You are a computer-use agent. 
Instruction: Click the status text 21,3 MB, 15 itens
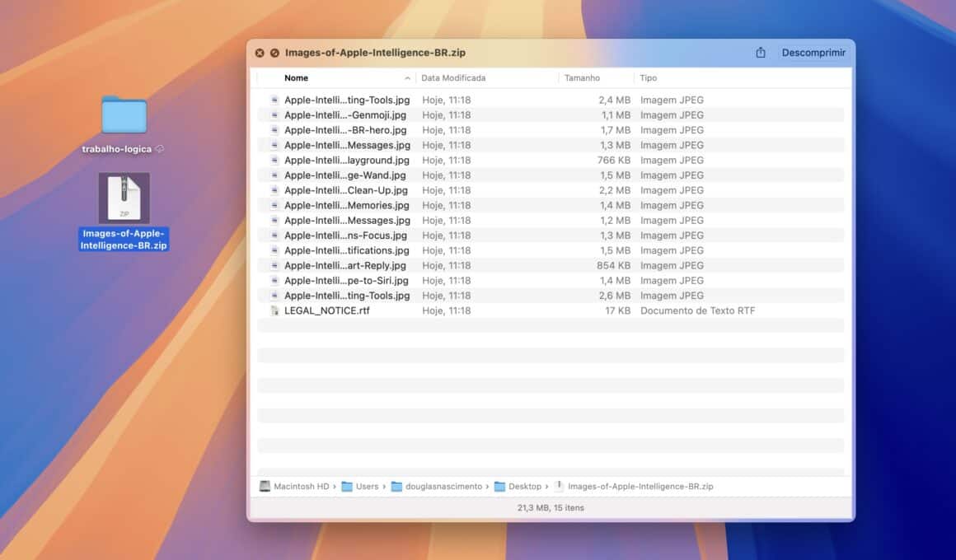coord(551,507)
